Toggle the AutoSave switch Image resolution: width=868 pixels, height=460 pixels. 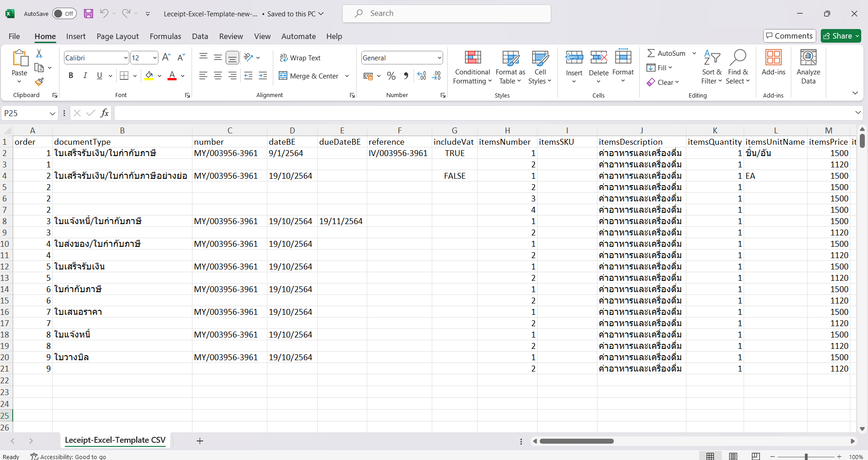[64, 14]
